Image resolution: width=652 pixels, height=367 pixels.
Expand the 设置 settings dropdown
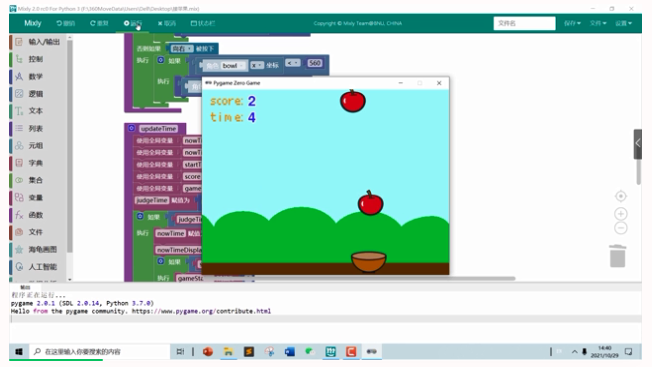623,23
